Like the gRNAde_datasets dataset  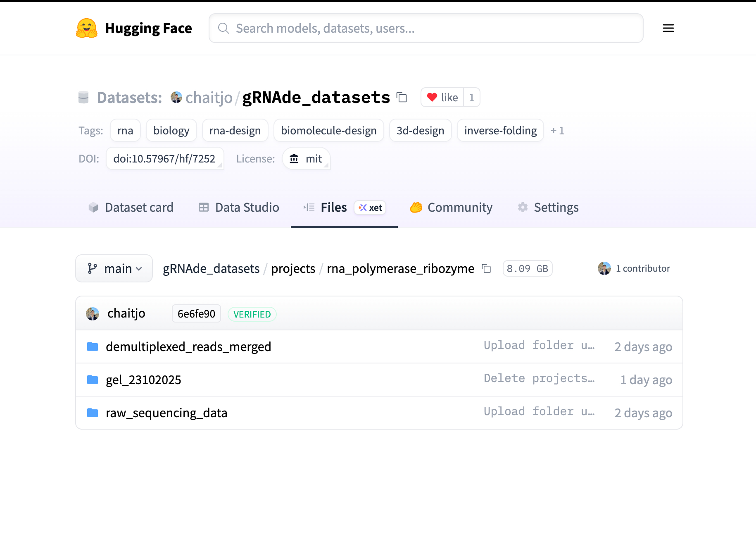[x=442, y=98]
